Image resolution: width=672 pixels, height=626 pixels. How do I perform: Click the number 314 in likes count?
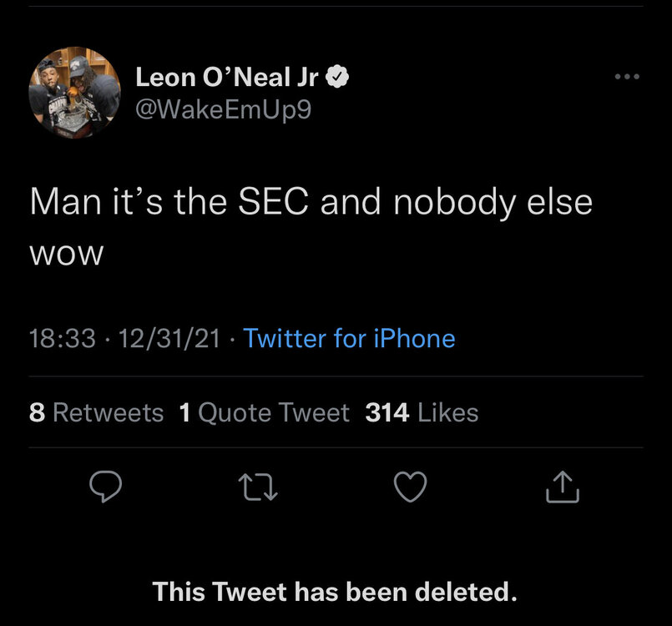pos(387,412)
